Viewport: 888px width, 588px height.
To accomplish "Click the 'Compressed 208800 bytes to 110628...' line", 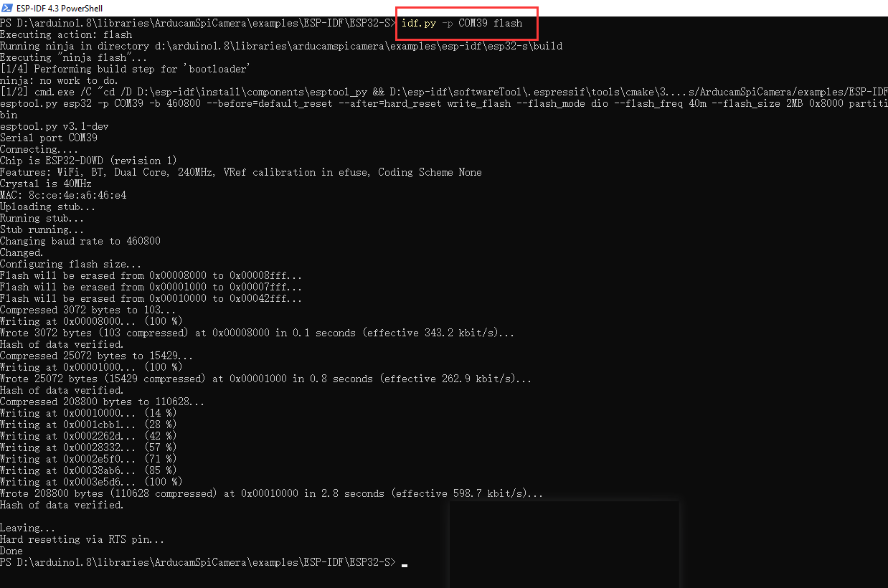I will tap(103, 402).
